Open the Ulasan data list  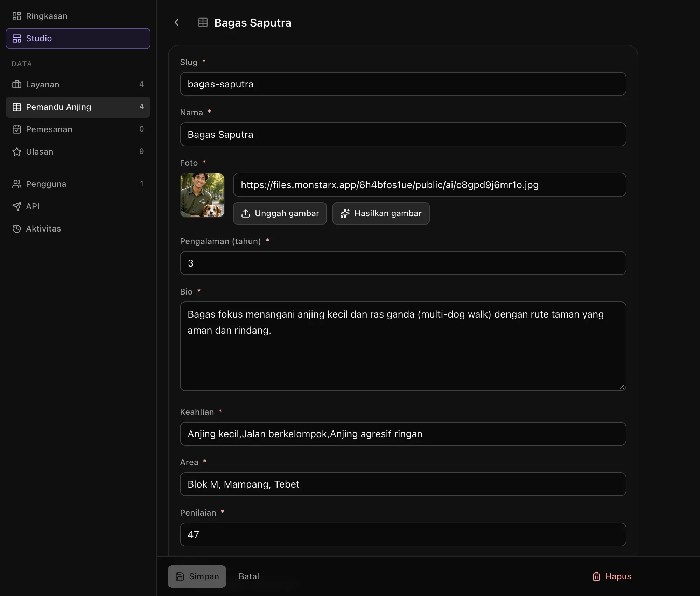(78, 152)
